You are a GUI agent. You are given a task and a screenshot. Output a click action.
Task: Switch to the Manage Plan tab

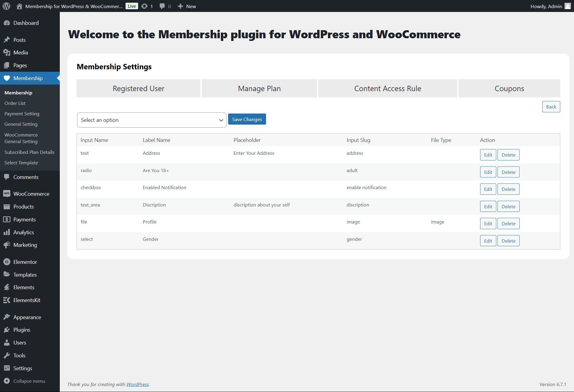pyautogui.click(x=259, y=88)
